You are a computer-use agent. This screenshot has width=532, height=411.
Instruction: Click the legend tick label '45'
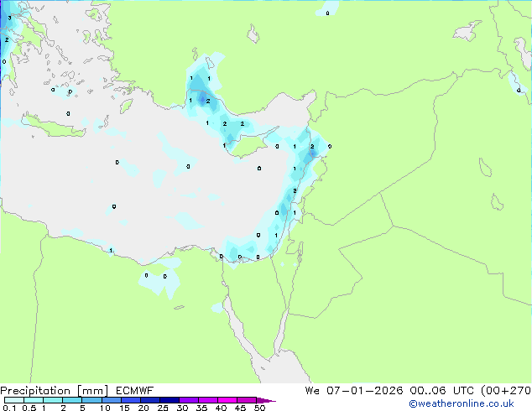241,408
